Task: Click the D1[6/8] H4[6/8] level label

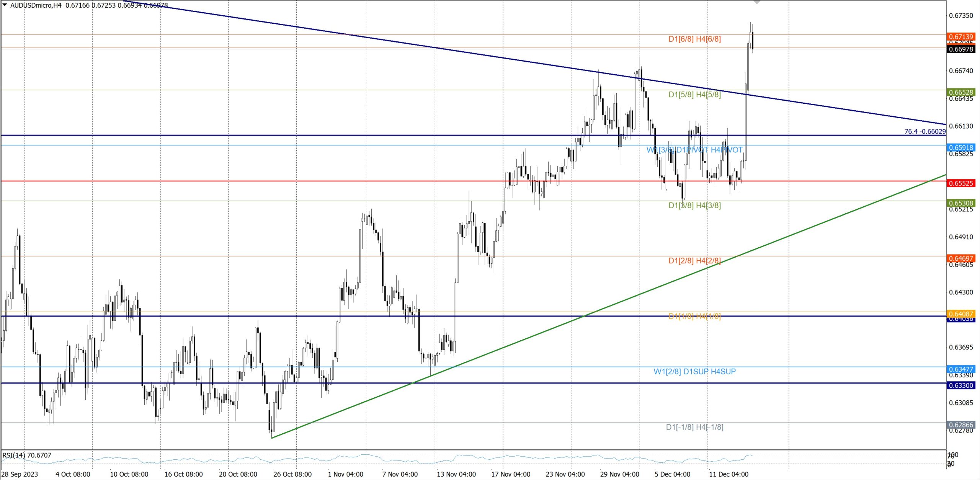Action: [x=694, y=39]
